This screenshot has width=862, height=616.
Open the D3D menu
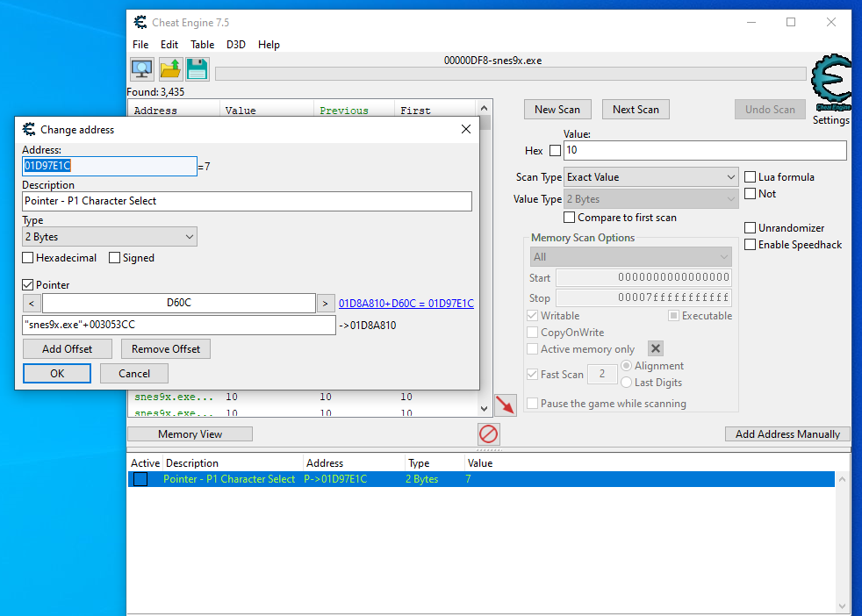click(x=236, y=45)
